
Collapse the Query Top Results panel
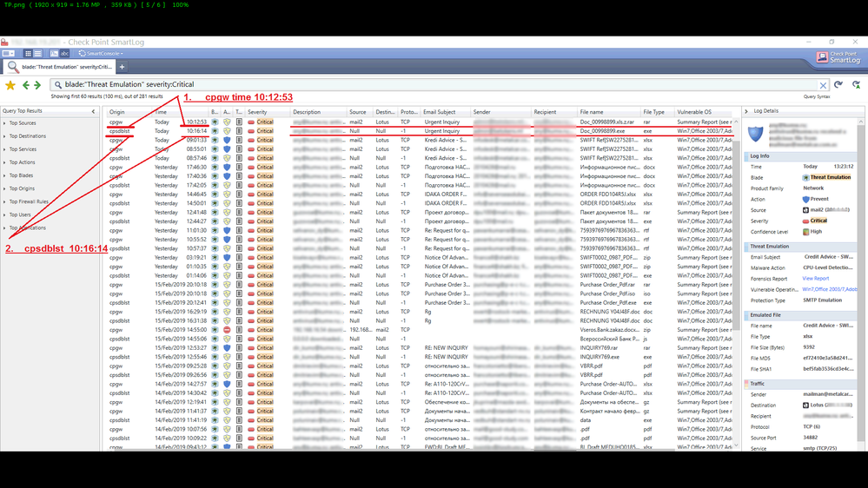(94, 111)
